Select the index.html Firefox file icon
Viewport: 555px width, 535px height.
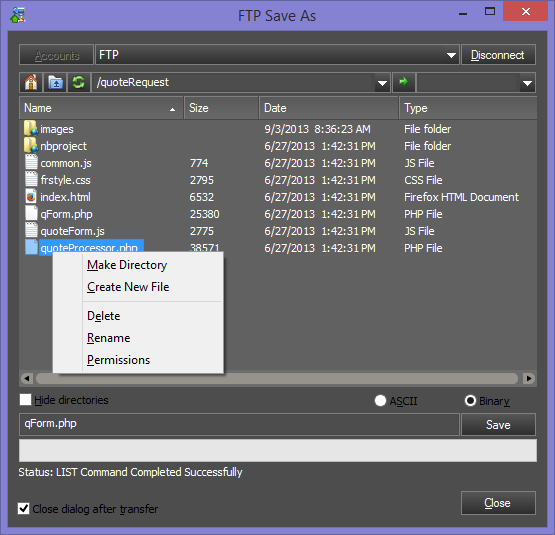(x=31, y=197)
